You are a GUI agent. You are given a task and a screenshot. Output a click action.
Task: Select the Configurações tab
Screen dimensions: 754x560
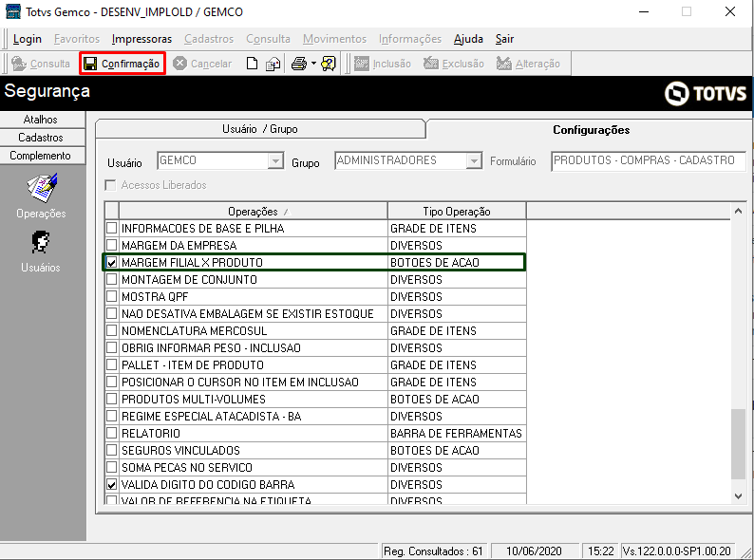591,130
